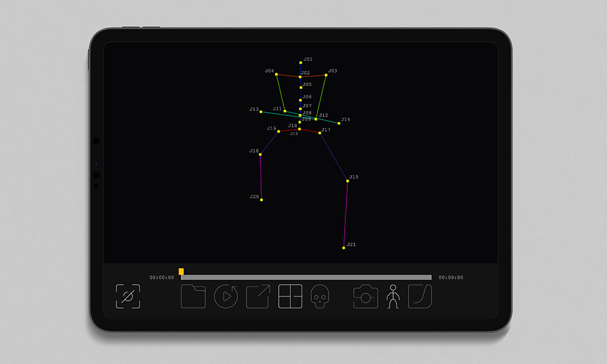Select joint marker J13
The height and width of the screenshot is (364, 607).
[x=261, y=112]
